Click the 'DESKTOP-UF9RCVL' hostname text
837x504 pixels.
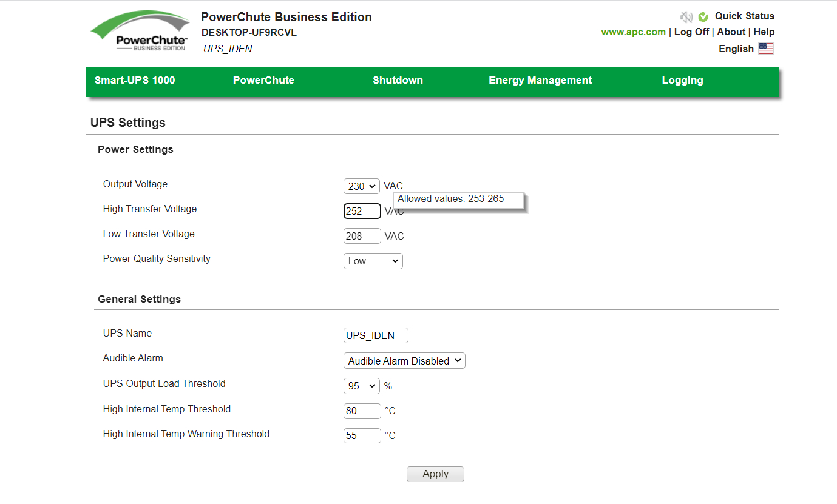click(249, 33)
